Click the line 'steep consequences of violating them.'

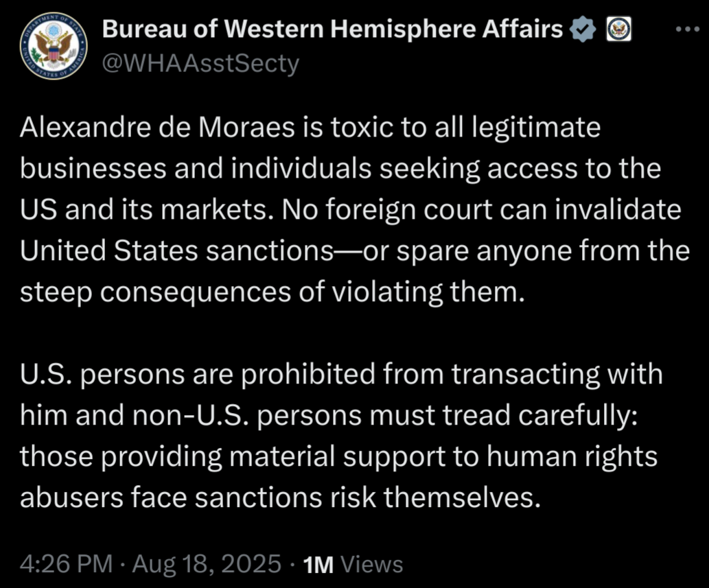coord(272,292)
